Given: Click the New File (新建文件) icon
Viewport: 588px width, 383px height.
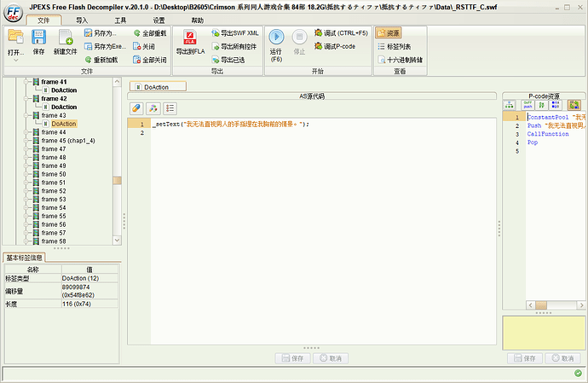Looking at the screenshot, I should click(66, 37).
